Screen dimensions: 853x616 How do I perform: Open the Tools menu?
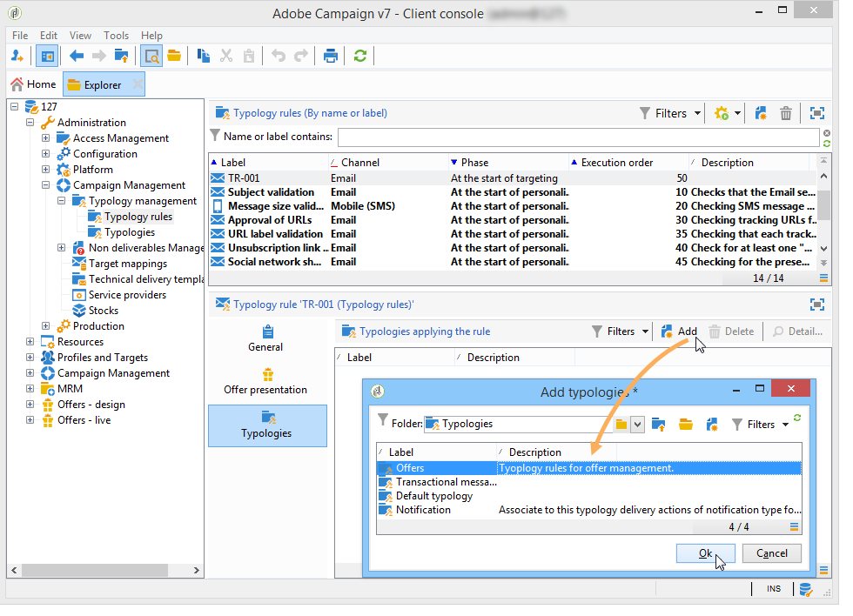[116, 36]
